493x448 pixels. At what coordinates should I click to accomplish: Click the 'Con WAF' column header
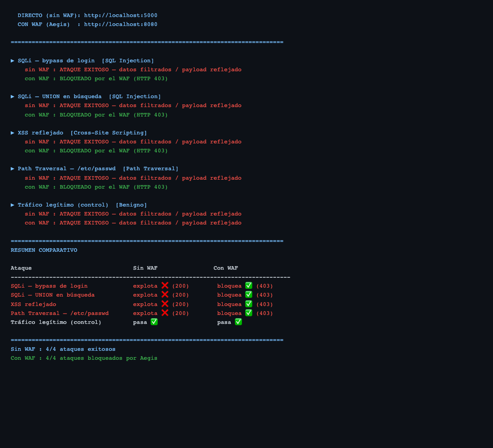coord(226,268)
